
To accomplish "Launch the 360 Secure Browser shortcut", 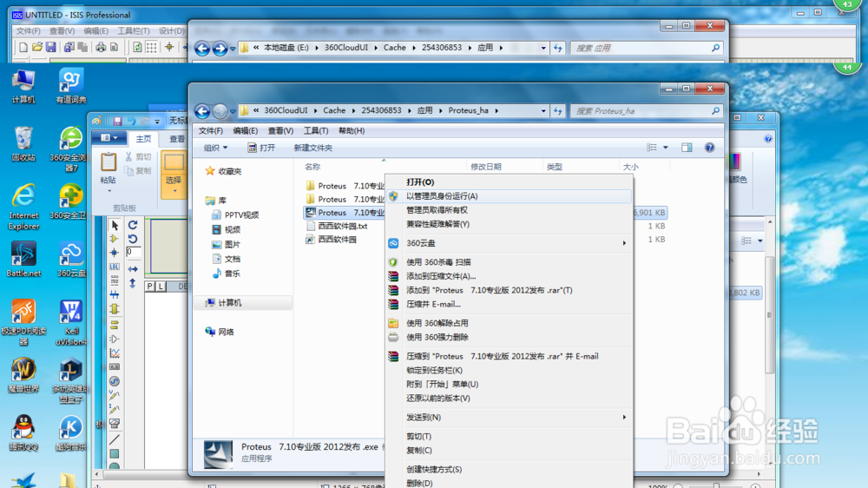I will point(71,148).
